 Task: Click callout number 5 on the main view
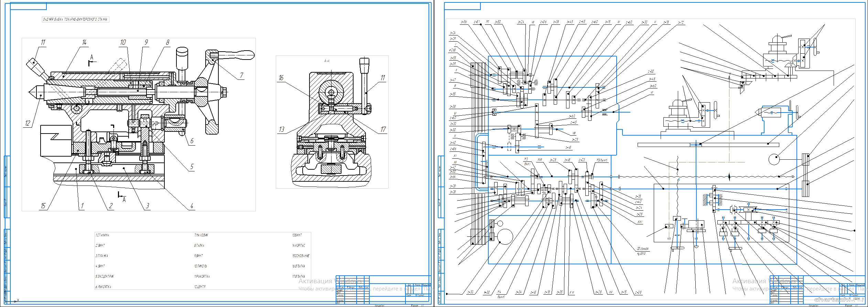coord(192,167)
